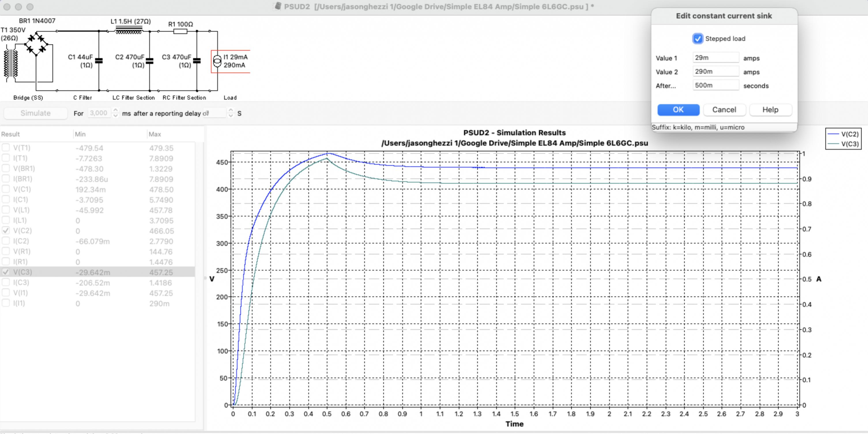868x434 pixels.
Task: Click the LC Filter Section label
Action: pyautogui.click(x=133, y=98)
